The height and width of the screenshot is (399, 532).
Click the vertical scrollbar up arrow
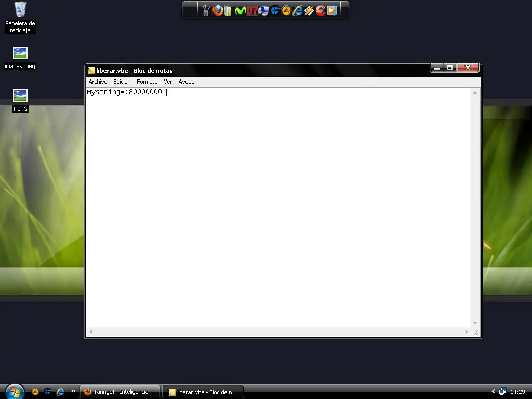(475, 92)
